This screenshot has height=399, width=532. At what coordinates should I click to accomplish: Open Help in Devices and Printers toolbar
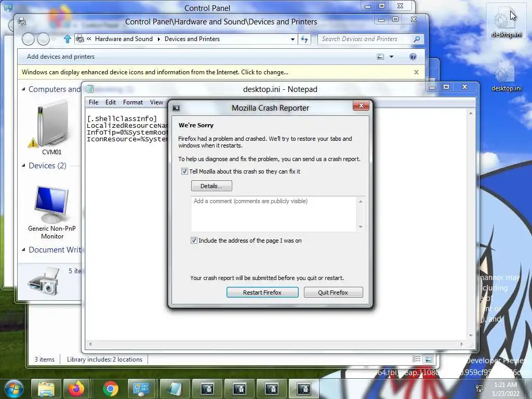[413, 57]
